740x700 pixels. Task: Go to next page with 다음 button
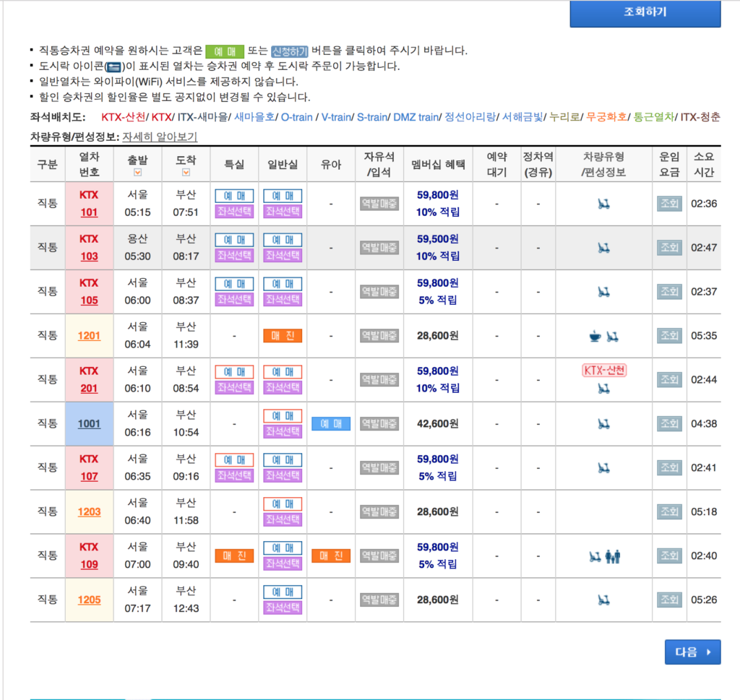click(692, 652)
